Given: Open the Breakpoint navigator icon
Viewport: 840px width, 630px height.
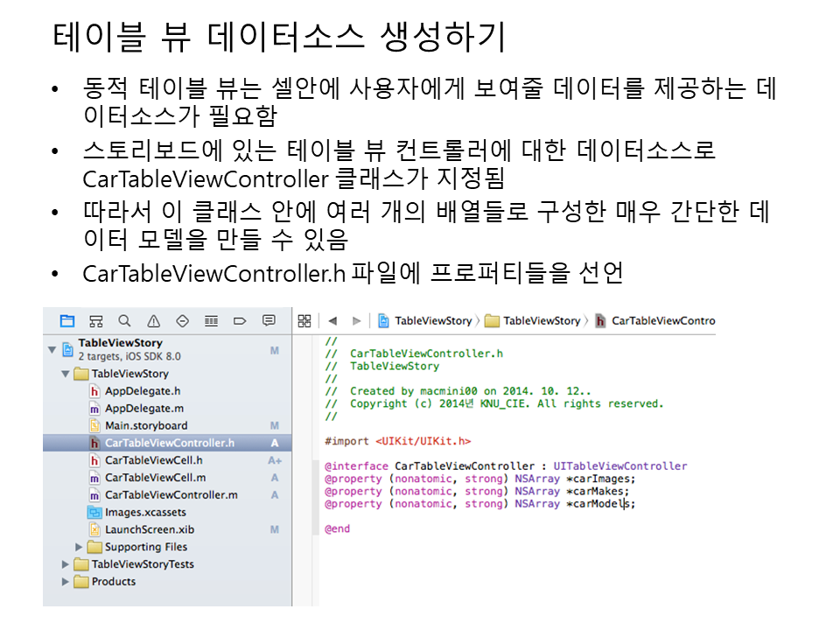Looking at the screenshot, I should point(240,321).
